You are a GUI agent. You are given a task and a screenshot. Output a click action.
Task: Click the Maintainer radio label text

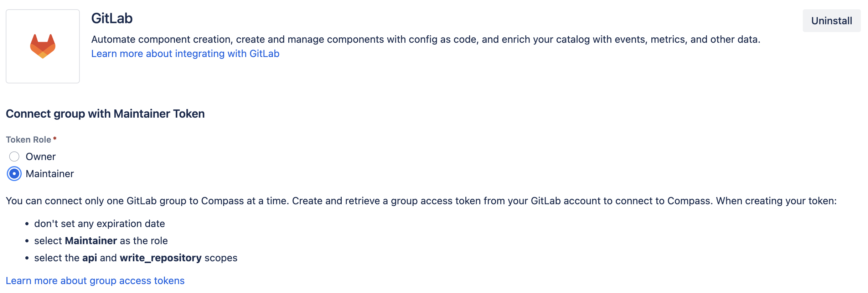pos(49,174)
